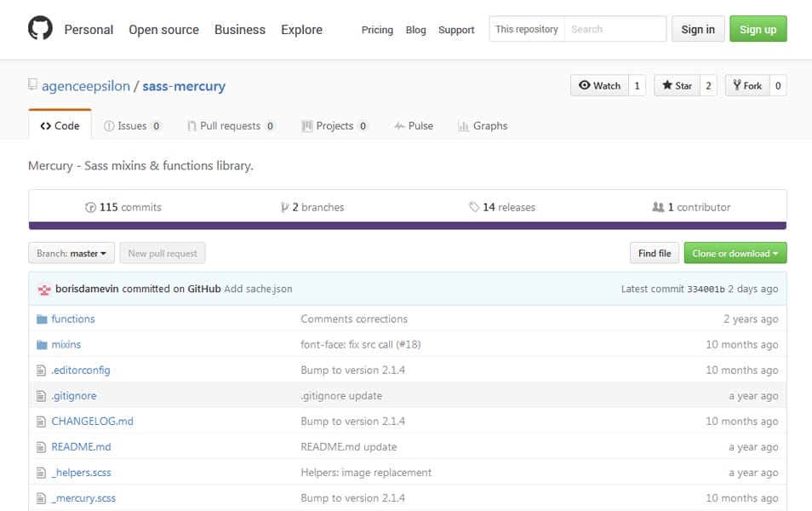
Task: Focus the repository Search input field
Action: tap(615, 29)
